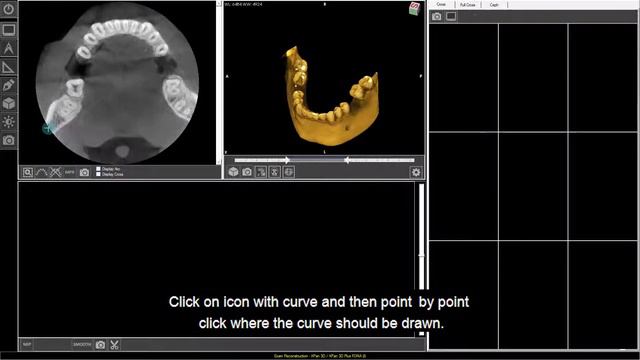Click the draw curve icon under axial view

pos(41,172)
